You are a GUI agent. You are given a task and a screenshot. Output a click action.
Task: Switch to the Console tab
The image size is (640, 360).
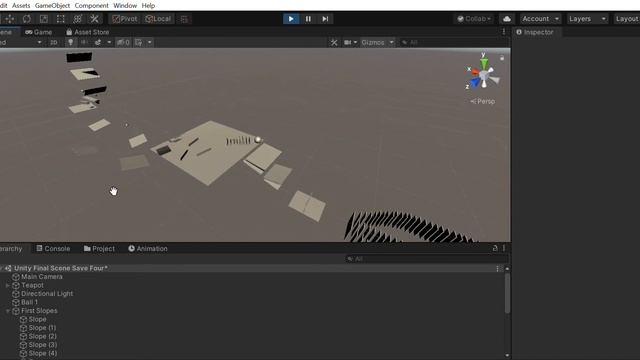coord(53,249)
